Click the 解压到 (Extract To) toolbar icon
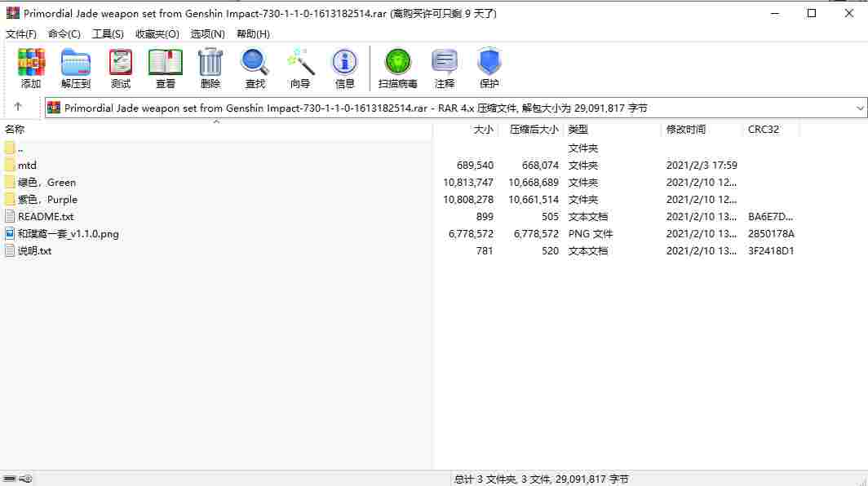The height and width of the screenshot is (486, 868). click(76, 62)
